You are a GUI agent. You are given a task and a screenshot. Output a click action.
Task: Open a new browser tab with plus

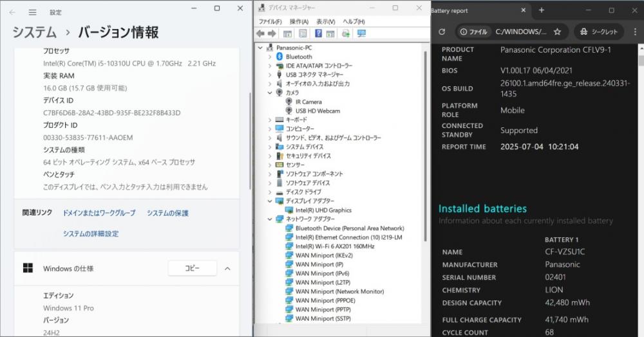coord(542,10)
